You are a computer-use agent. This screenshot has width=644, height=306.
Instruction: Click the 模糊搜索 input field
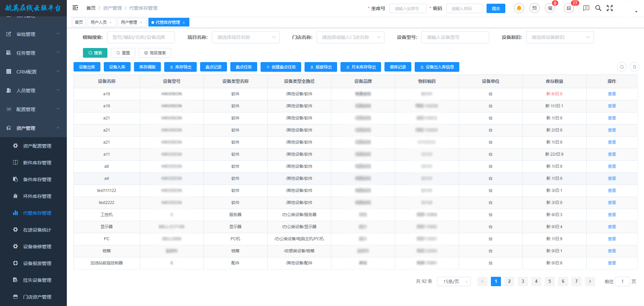[141, 37]
